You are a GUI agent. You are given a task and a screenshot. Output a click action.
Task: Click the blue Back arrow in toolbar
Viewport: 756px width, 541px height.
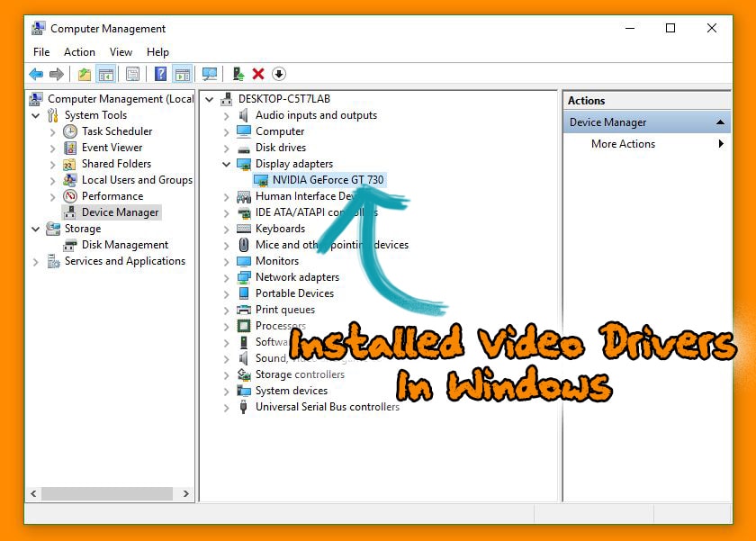click(36, 74)
